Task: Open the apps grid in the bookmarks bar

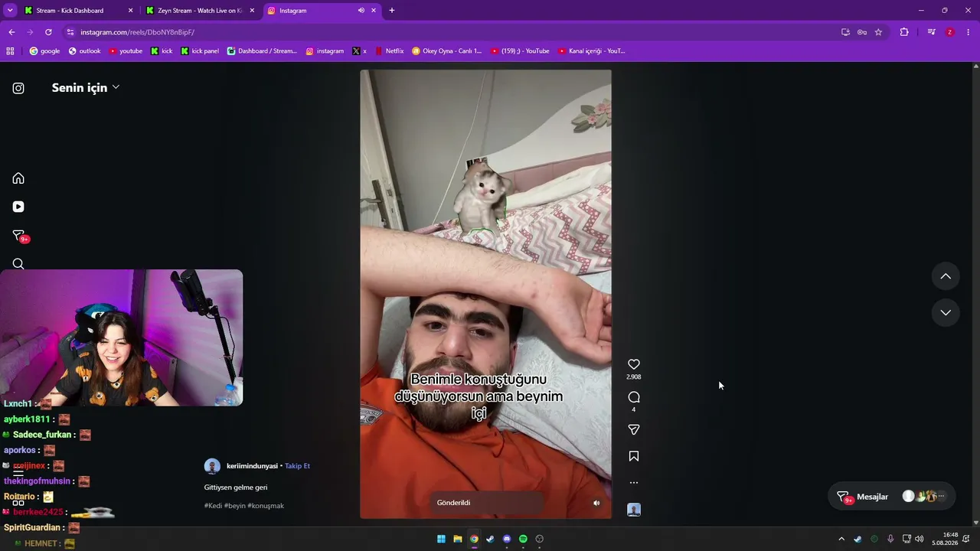Action: tap(10, 51)
